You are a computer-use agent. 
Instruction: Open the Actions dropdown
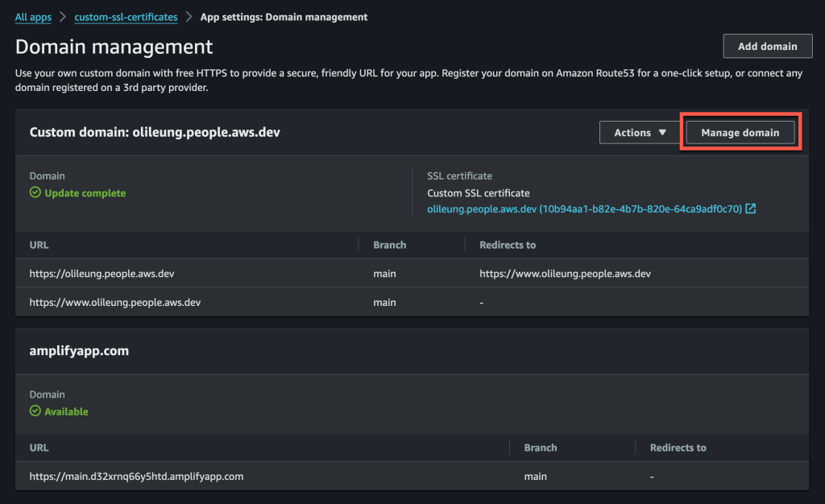[x=639, y=132]
